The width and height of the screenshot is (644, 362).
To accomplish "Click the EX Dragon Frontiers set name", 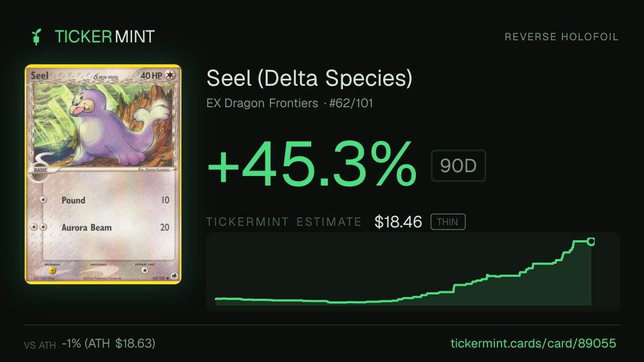I will point(262,103).
